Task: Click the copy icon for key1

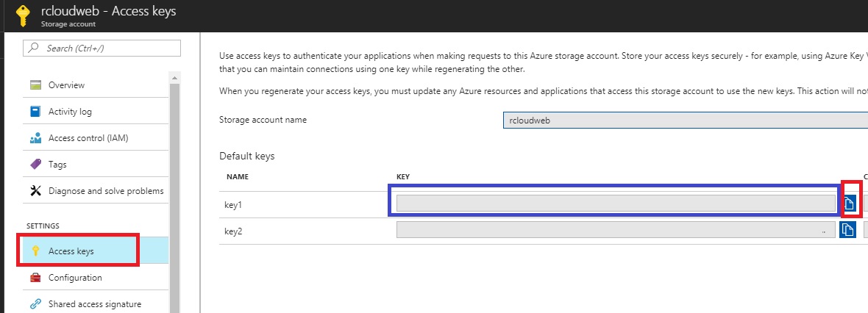Action: click(849, 204)
